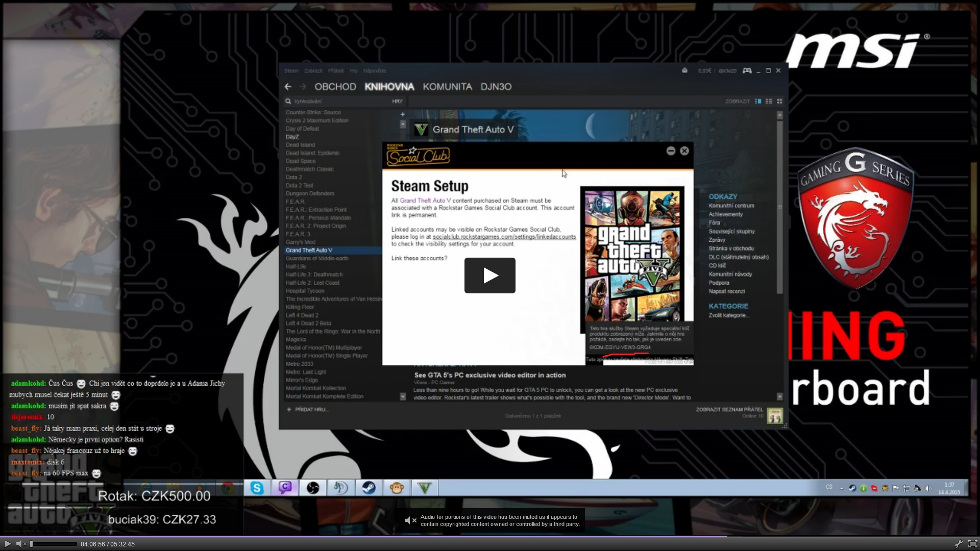The image size is (980, 551).
Task: Open the video player settings wrench
Action: point(958,544)
